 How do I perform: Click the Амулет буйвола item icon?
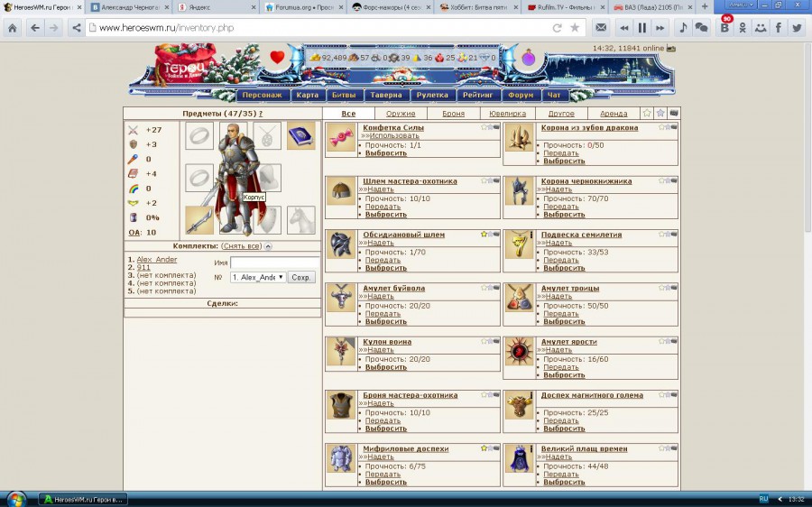(341, 298)
